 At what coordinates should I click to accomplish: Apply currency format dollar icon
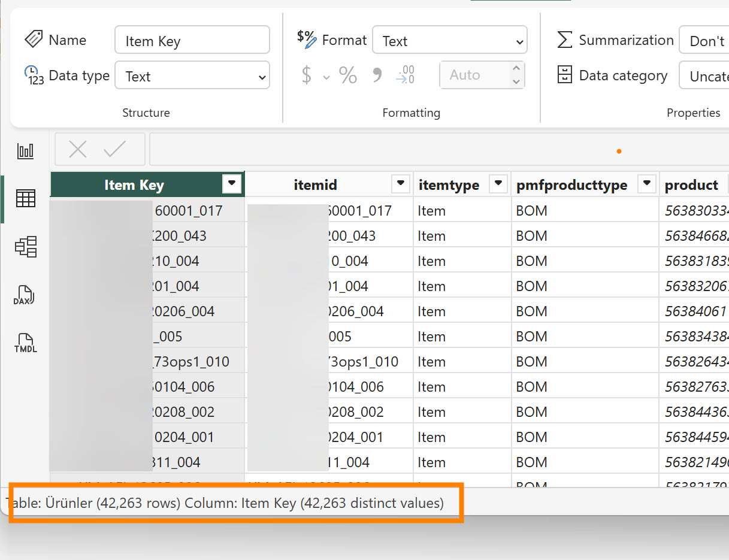307,75
